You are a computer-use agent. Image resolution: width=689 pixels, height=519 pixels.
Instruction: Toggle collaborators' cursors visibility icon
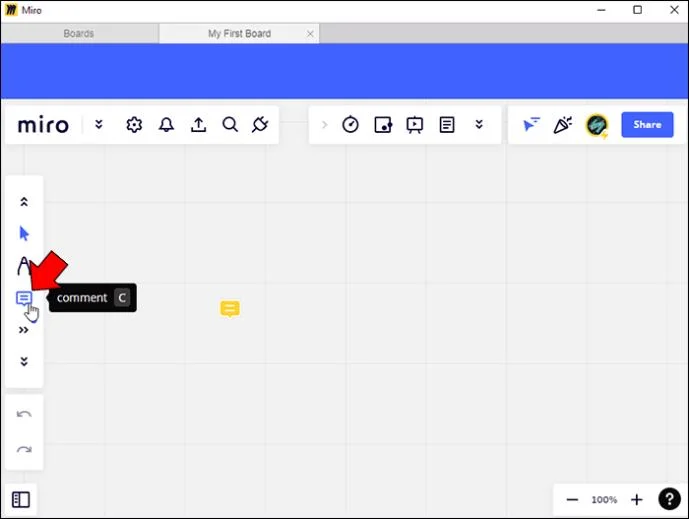click(531, 125)
